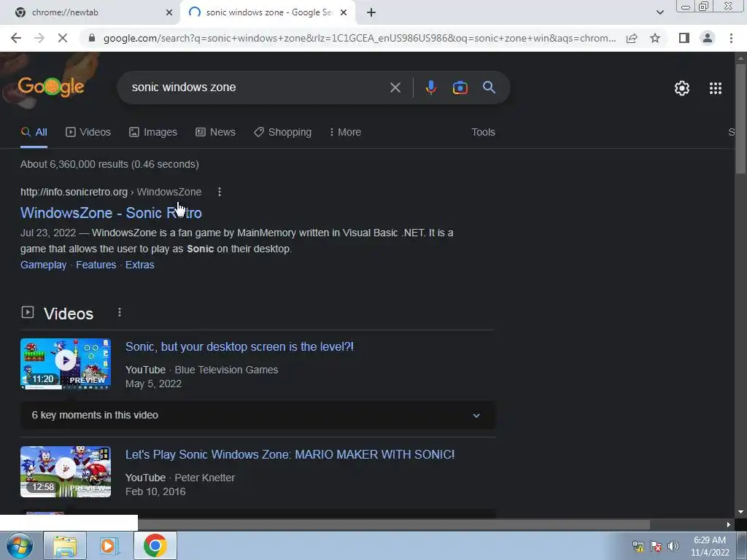Click the vertical scrollbar thumb
This screenshot has height=560, width=747.
click(x=740, y=118)
